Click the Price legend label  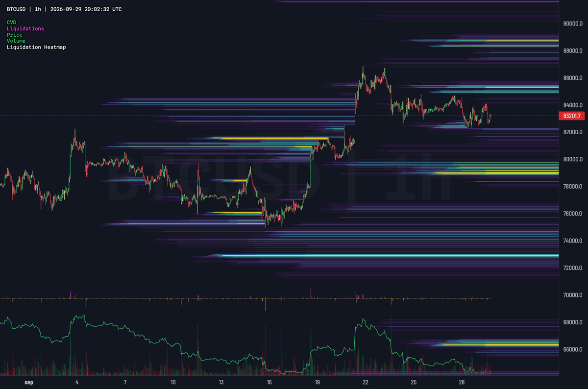click(x=14, y=35)
